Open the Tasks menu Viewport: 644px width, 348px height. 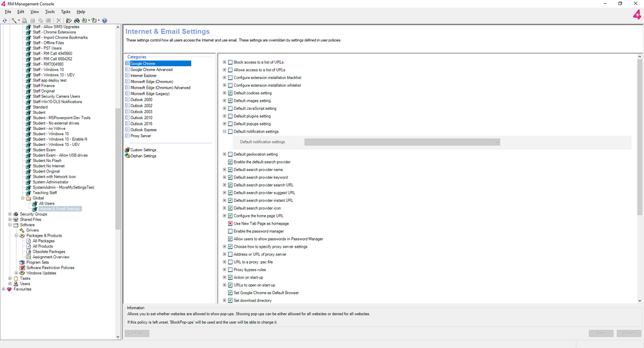[65, 12]
